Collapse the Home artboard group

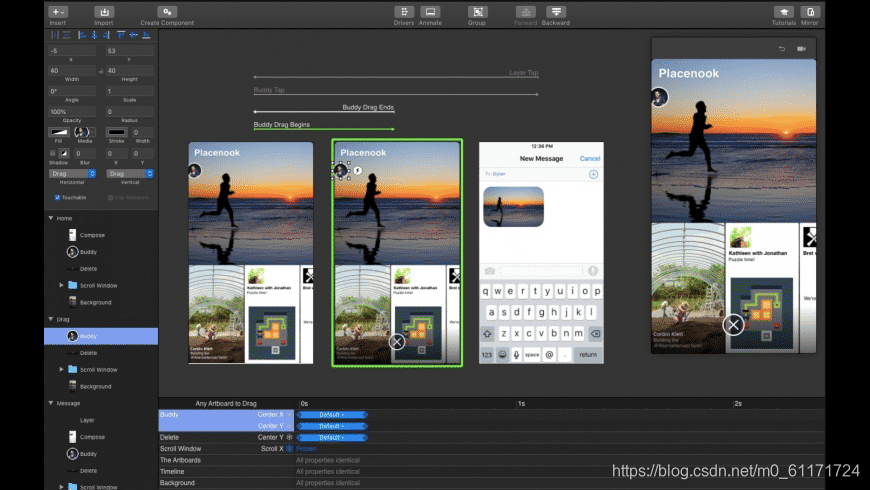(x=51, y=218)
